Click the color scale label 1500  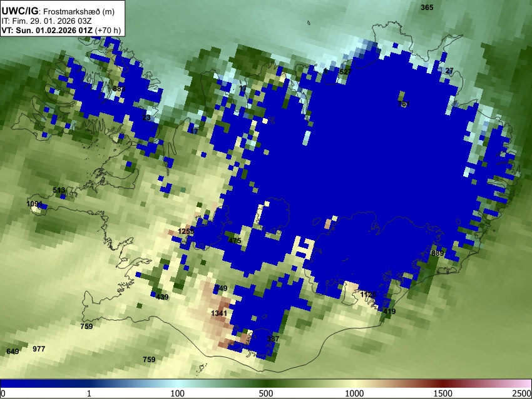pos(442,393)
